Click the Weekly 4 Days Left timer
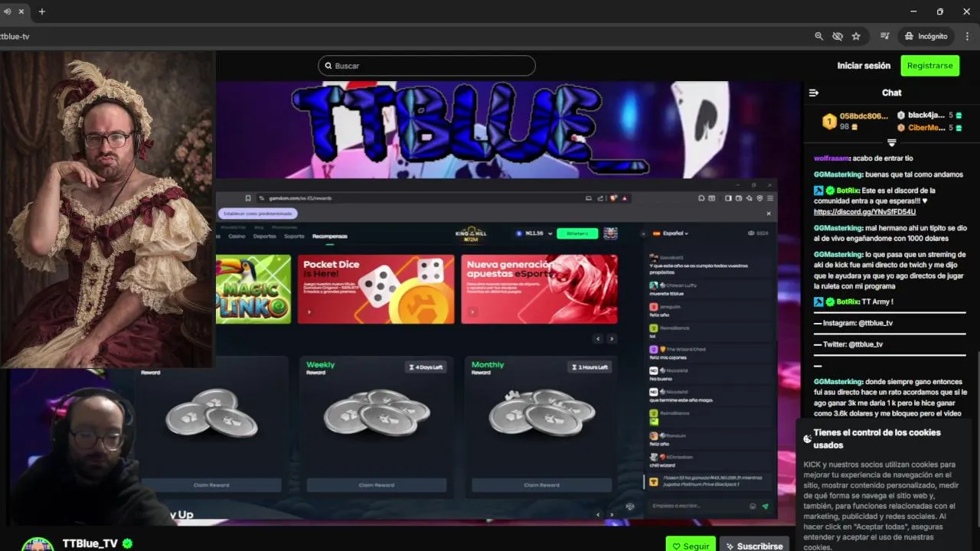Image resolution: width=980 pixels, height=551 pixels. tap(426, 367)
